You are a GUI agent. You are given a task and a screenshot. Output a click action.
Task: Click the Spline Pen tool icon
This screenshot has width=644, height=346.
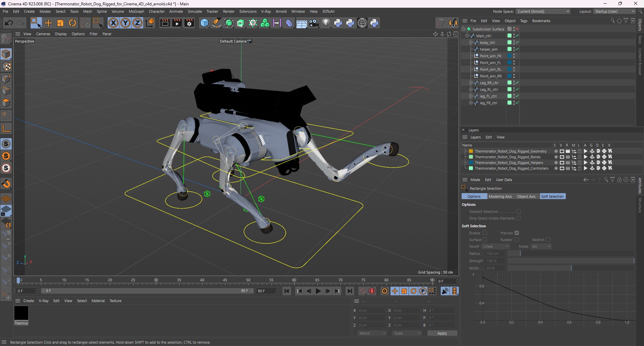(217, 23)
